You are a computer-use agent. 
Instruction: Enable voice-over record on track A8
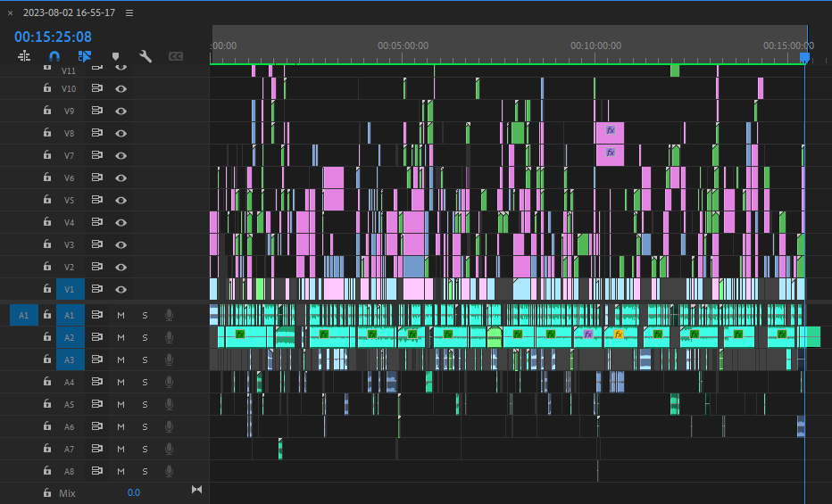click(169, 471)
